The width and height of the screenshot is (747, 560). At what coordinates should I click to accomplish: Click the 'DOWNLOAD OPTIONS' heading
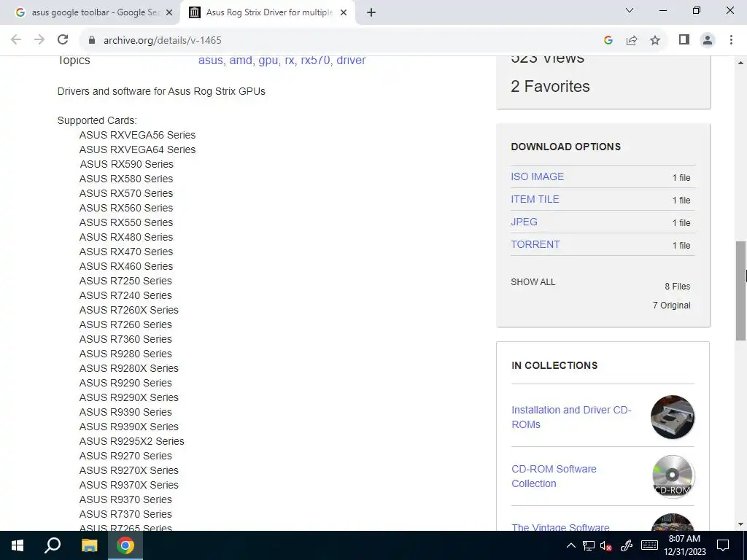[565, 147]
